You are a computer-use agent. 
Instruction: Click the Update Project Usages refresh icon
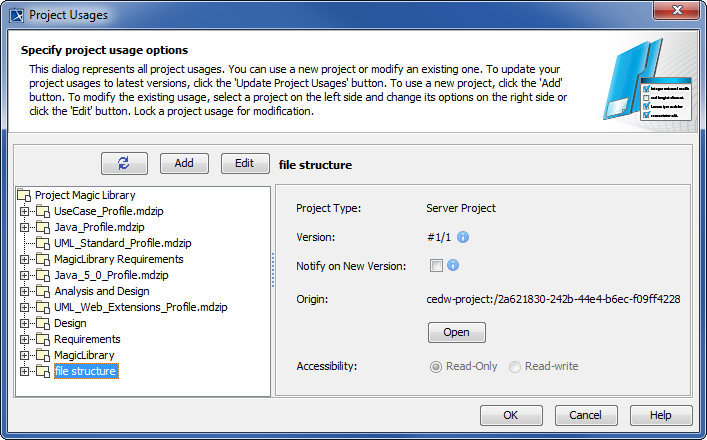pos(124,163)
